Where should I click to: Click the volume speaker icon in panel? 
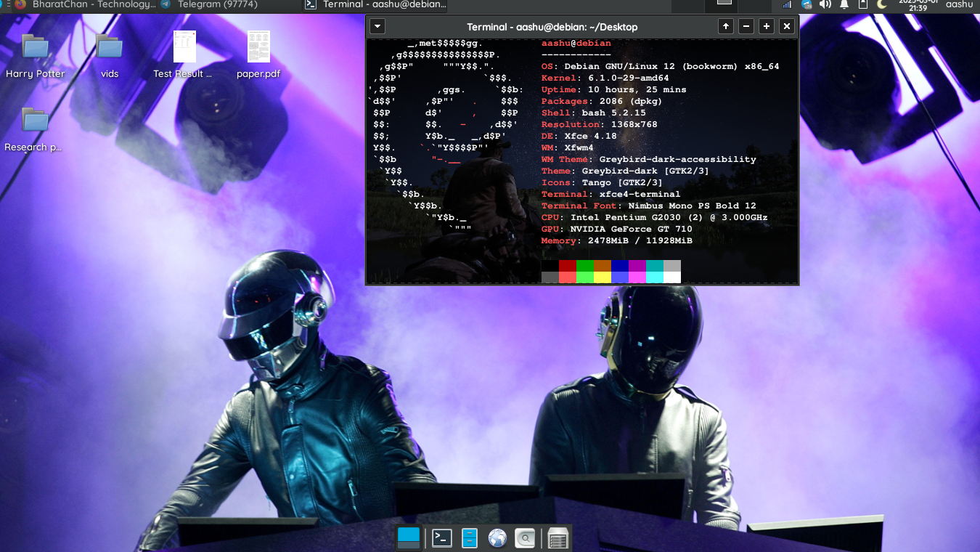(825, 4)
